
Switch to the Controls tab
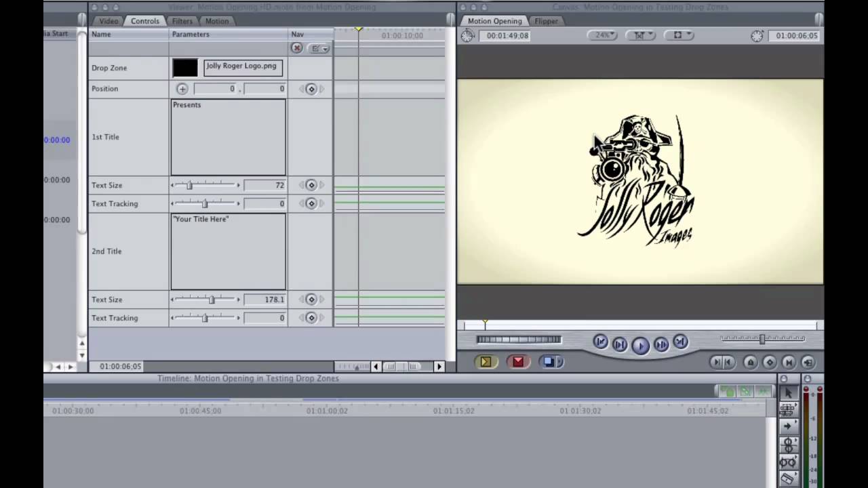tap(145, 21)
